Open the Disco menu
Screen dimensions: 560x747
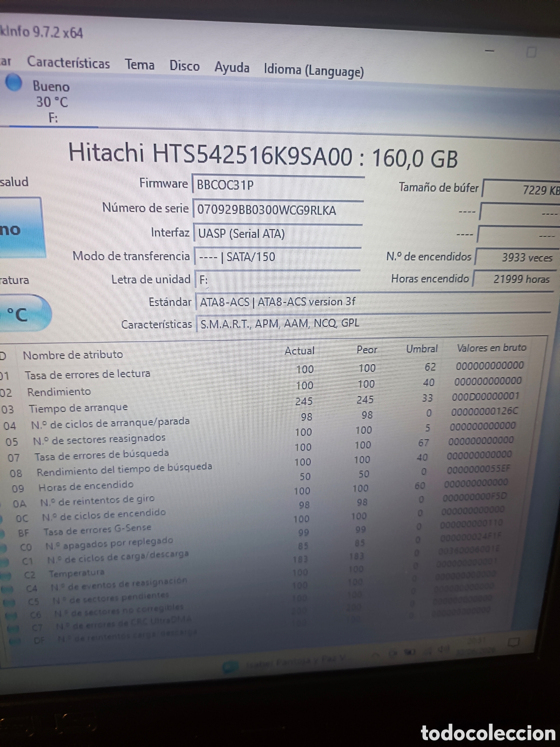pos(184,66)
